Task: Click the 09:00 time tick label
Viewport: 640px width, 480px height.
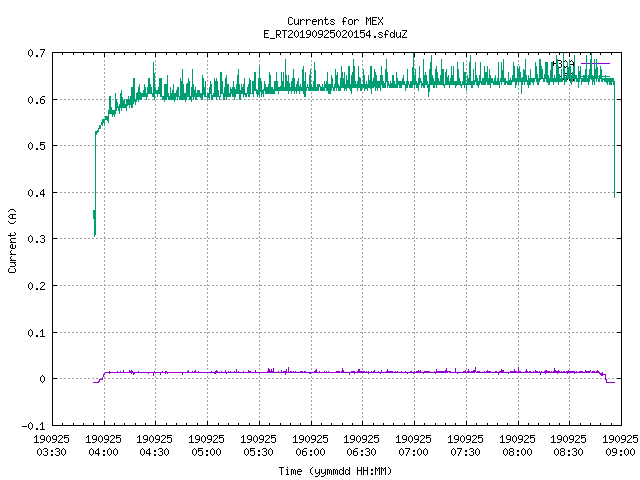Action: coord(620,452)
